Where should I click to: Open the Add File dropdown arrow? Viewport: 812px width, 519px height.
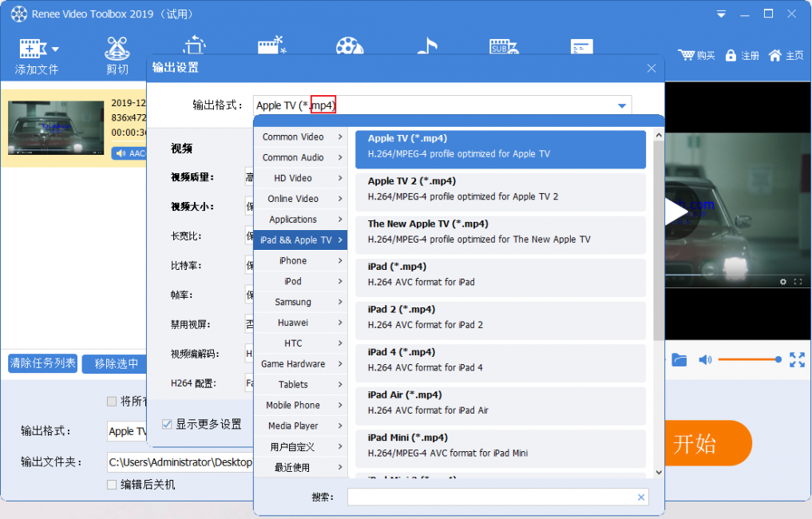click(x=55, y=50)
